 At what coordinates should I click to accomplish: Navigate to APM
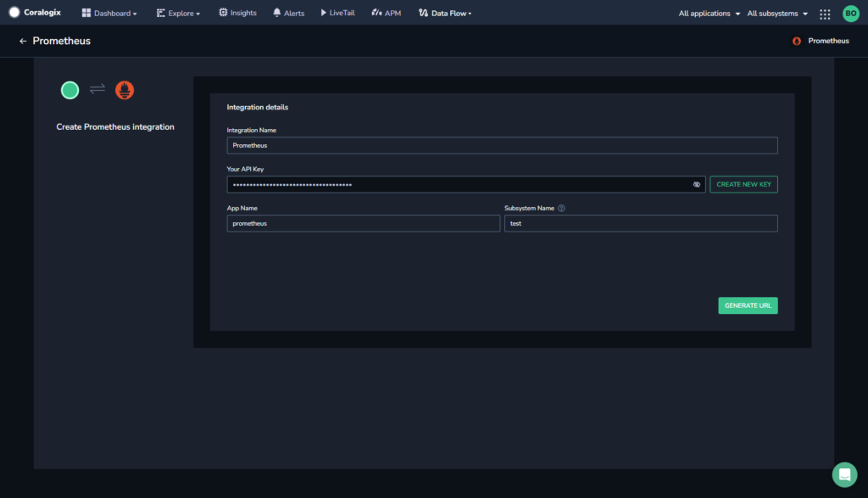point(386,13)
